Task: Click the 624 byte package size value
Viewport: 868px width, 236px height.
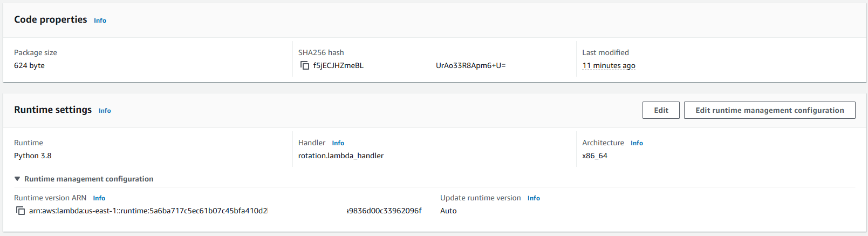Action: click(x=29, y=65)
